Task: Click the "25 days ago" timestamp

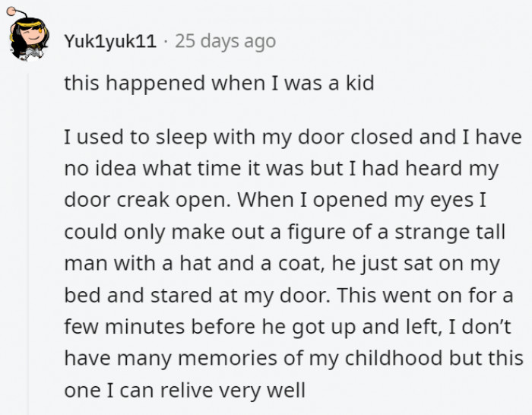Action: [225, 42]
